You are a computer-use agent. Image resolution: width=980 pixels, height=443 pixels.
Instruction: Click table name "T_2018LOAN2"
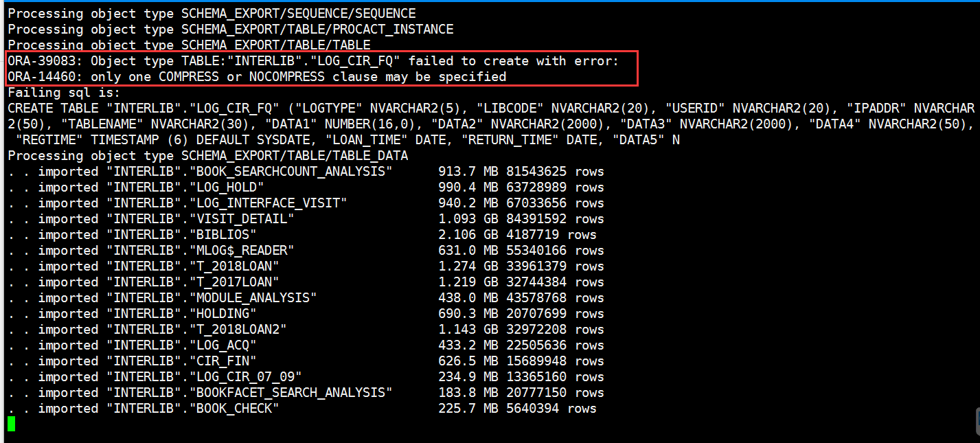pyautogui.click(x=238, y=330)
